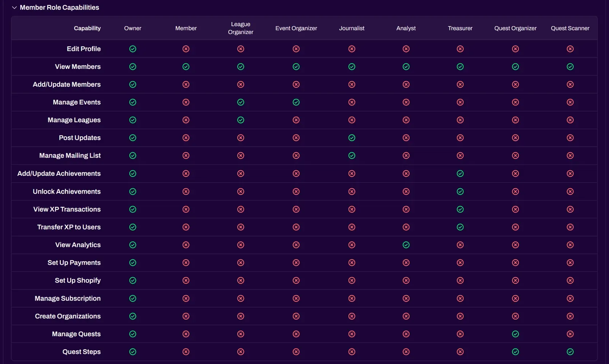The image size is (609, 364).
Task: Click the Manage Quests row label
Action: 77,334
